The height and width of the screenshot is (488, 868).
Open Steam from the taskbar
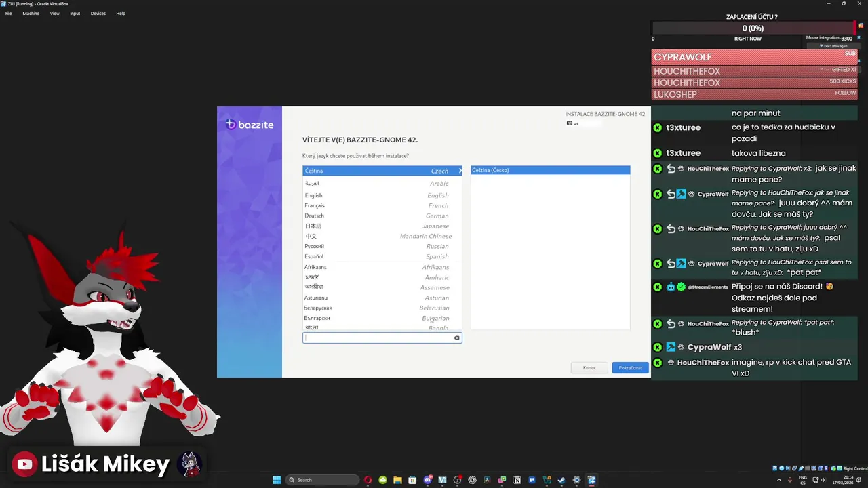(x=561, y=480)
